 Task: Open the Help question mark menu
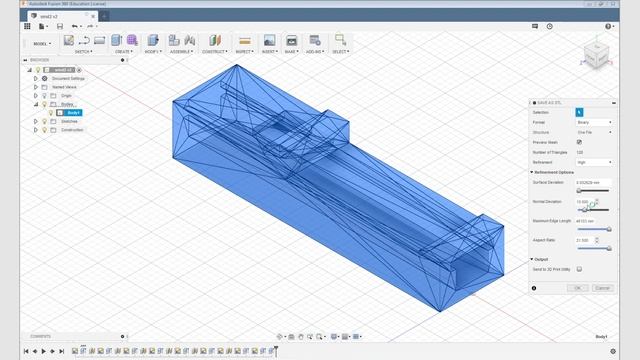[609, 26]
